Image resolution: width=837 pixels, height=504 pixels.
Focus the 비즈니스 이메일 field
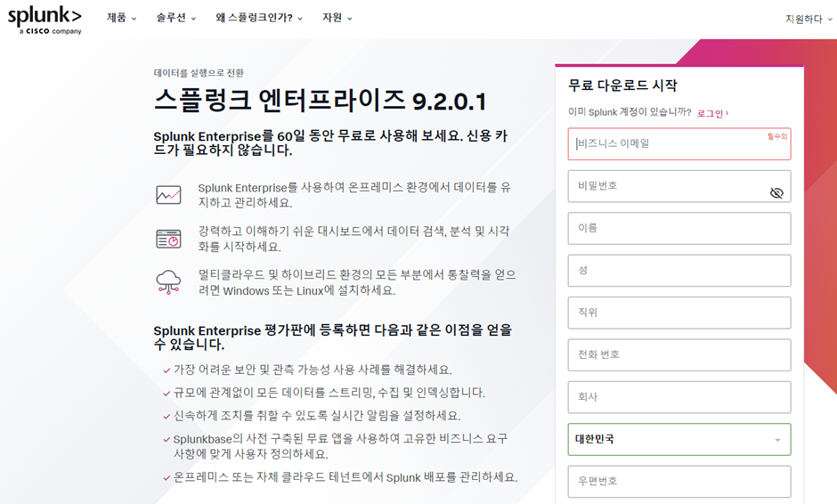679,143
